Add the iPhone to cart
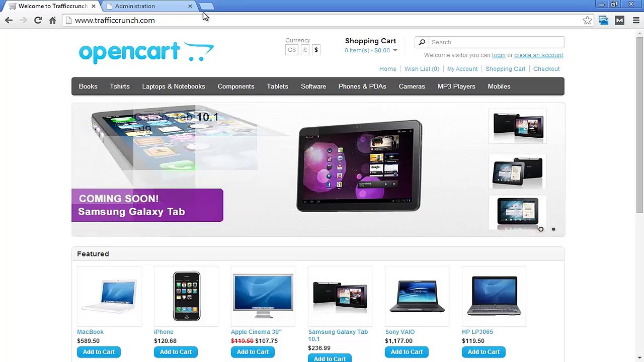Image resolution: width=644 pixels, height=362 pixels. click(x=176, y=352)
